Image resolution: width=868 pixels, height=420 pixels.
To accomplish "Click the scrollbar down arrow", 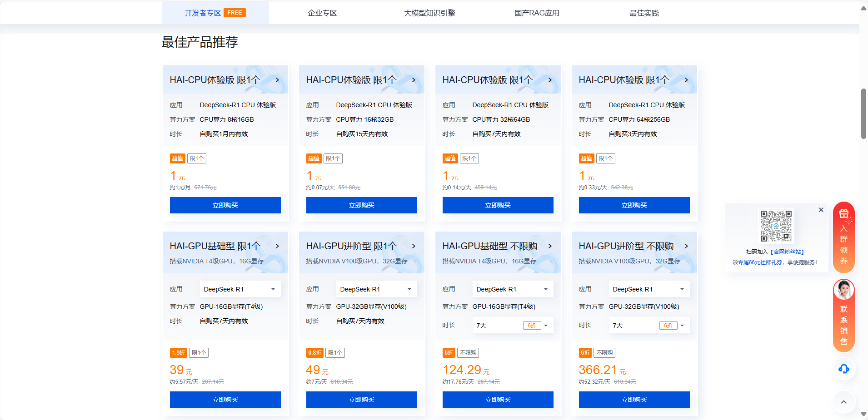I will tap(863, 414).
